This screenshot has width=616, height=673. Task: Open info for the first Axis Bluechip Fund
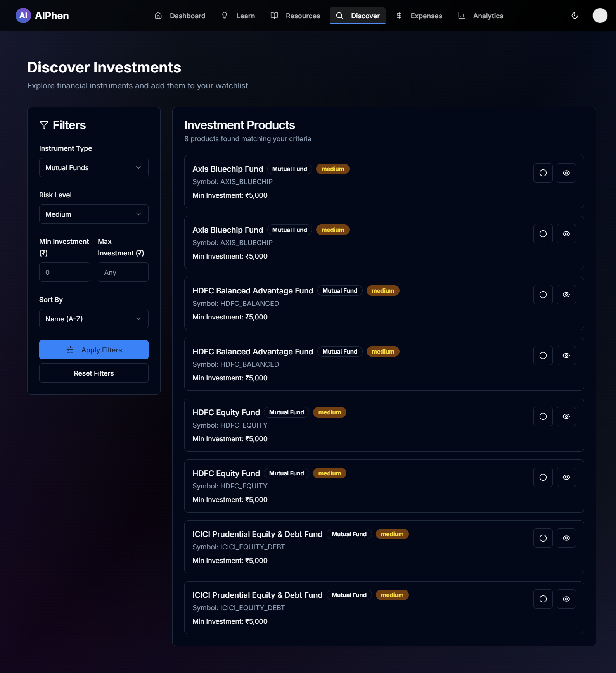[x=543, y=173]
